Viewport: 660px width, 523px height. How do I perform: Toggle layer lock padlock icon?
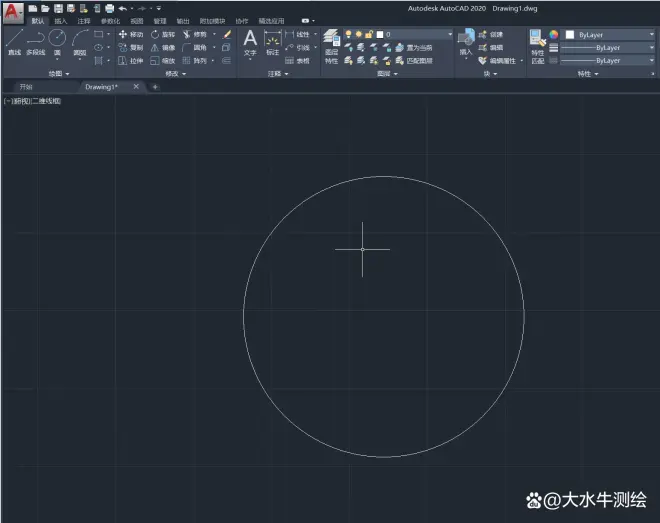[x=369, y=34]
